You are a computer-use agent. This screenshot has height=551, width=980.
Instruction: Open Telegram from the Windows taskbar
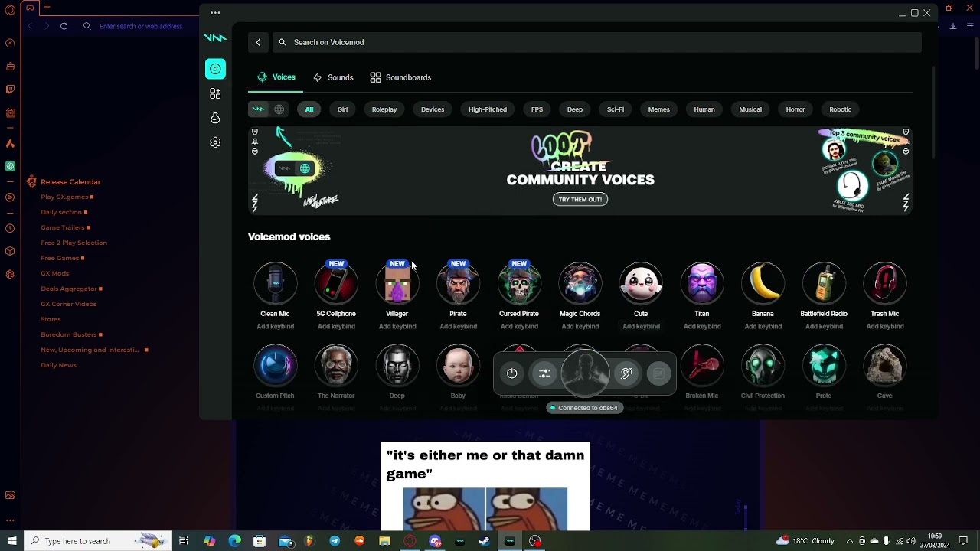[x=335, y=541]
